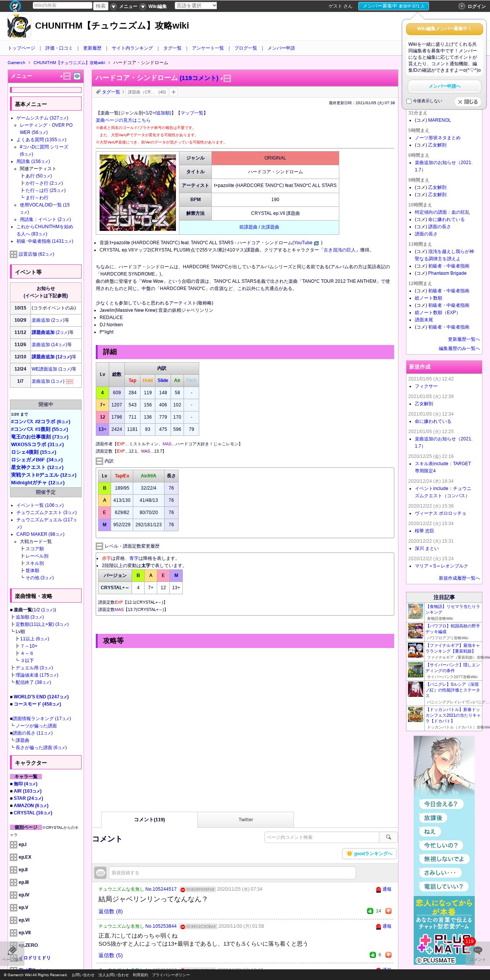Click the comment search magnifier icon
Viewport: 490px width, 980px height.
tap(388, 837)
